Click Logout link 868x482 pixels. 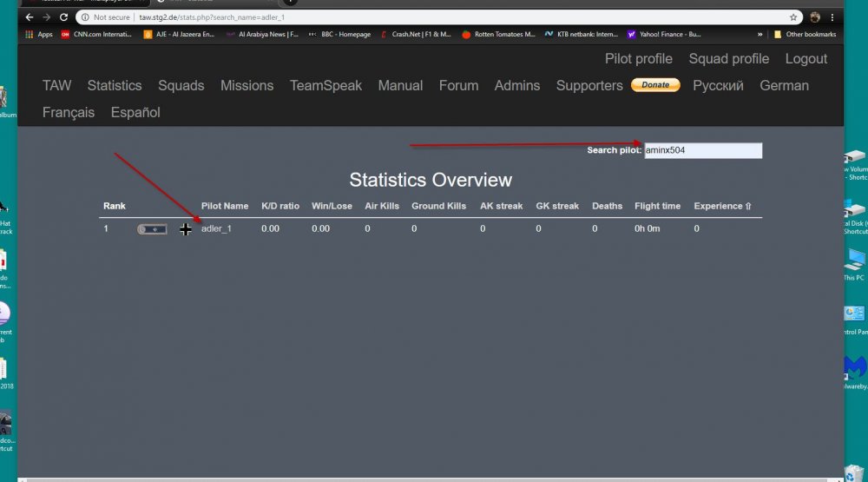coord(806,59)
